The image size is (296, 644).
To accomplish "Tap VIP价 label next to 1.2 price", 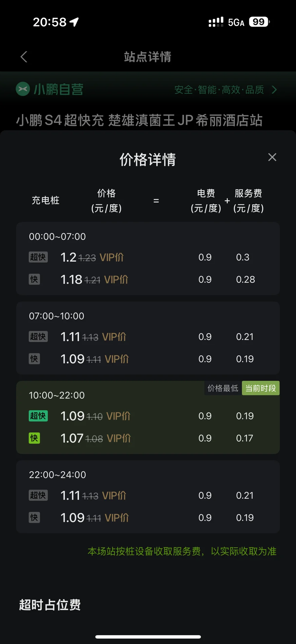I will [x=112, y=257].
